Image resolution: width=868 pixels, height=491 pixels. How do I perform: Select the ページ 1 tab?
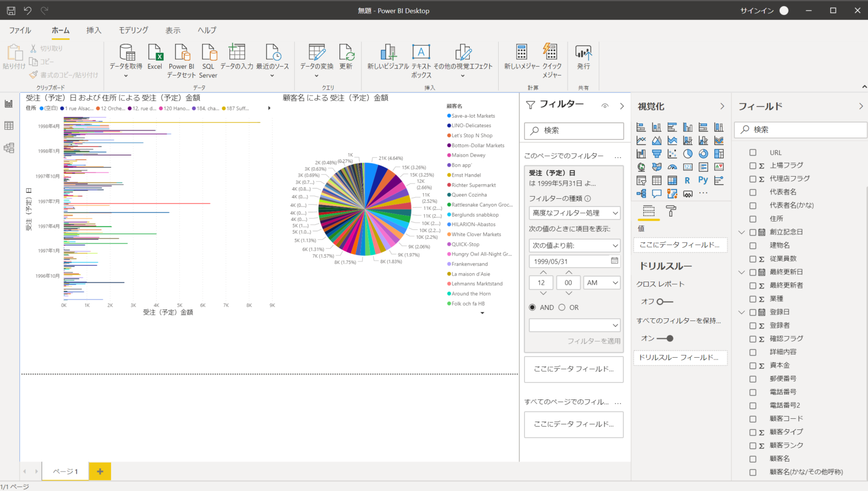65,472
